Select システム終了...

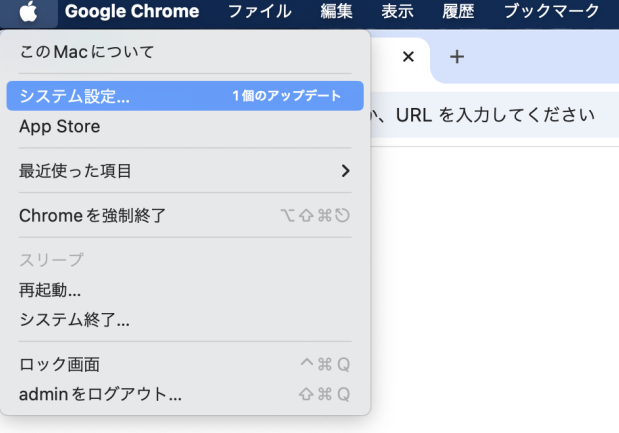(185, 320)
